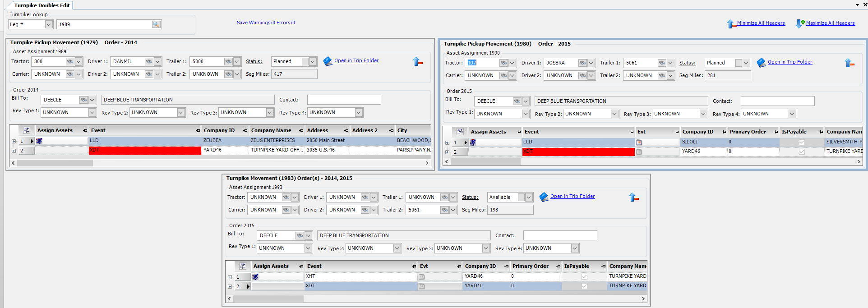The width and height of the screenshot is (868, 308).
Task: Select the Turnpike Doubles Edit tab
Action: click(x=42, y=5)
